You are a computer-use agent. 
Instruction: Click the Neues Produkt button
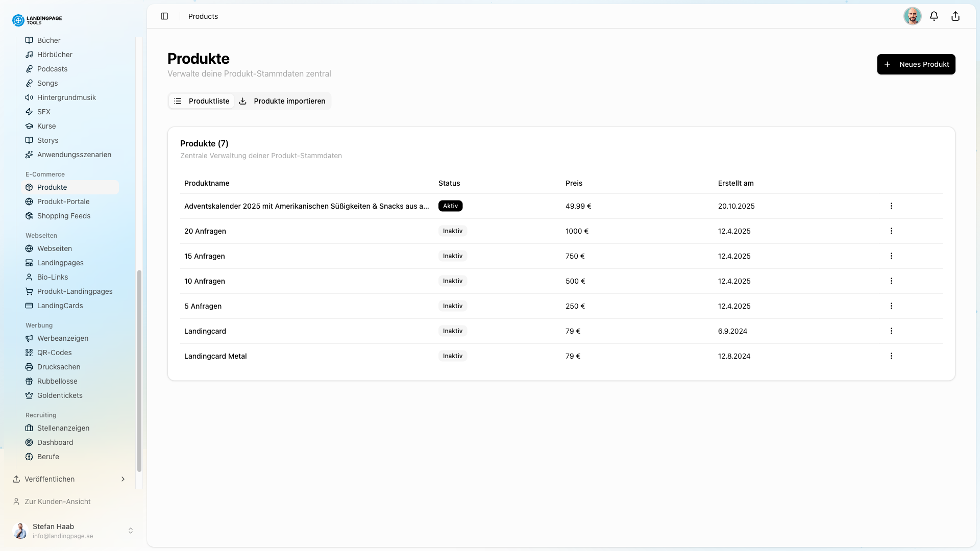click(x=916, y=64)
